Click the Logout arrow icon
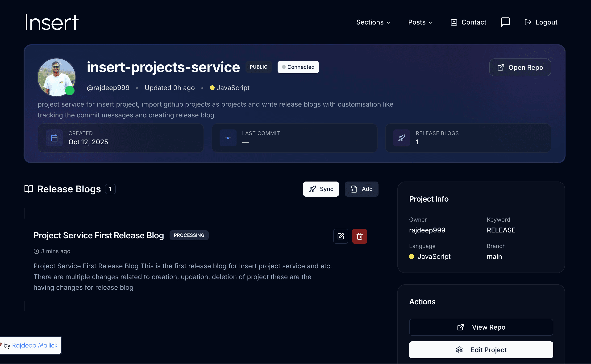This screenshot has height=364, width=591. point(528,22)
